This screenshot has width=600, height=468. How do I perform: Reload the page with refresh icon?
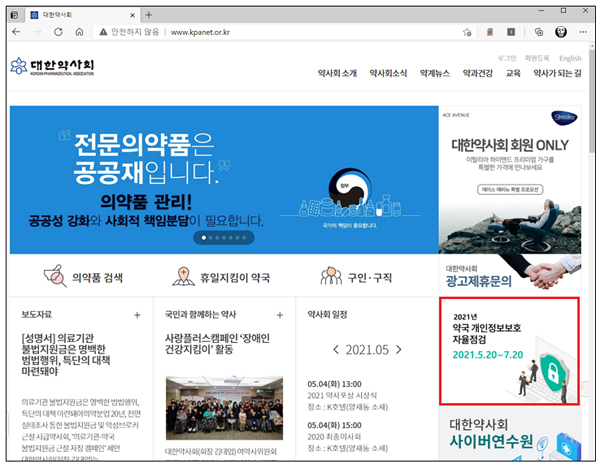point(58,32)
